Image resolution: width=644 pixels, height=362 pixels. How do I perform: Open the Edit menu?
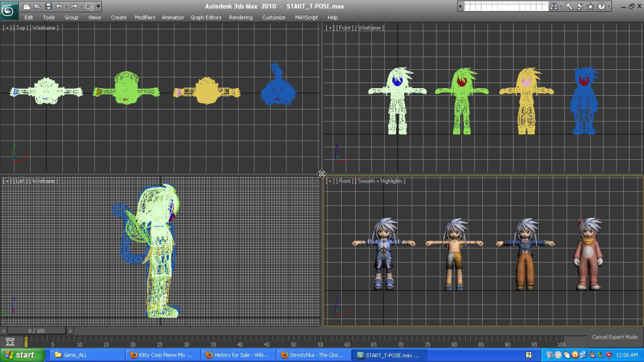(x=29, y=18)
